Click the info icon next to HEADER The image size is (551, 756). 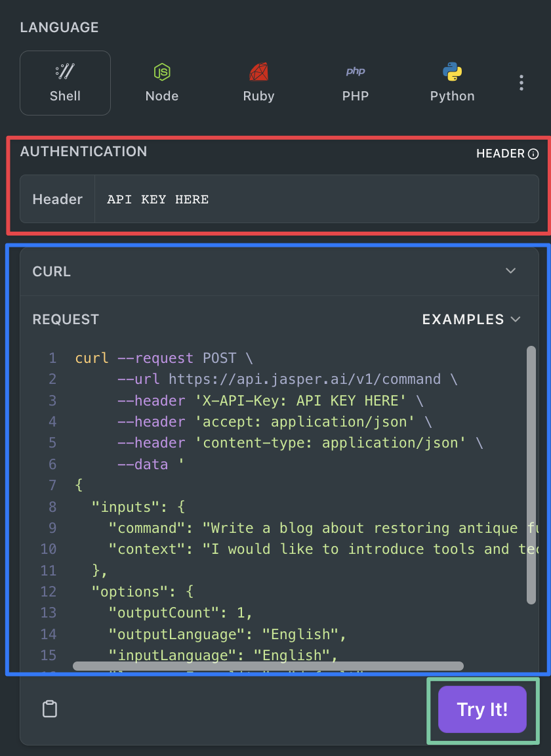[533, 154]
